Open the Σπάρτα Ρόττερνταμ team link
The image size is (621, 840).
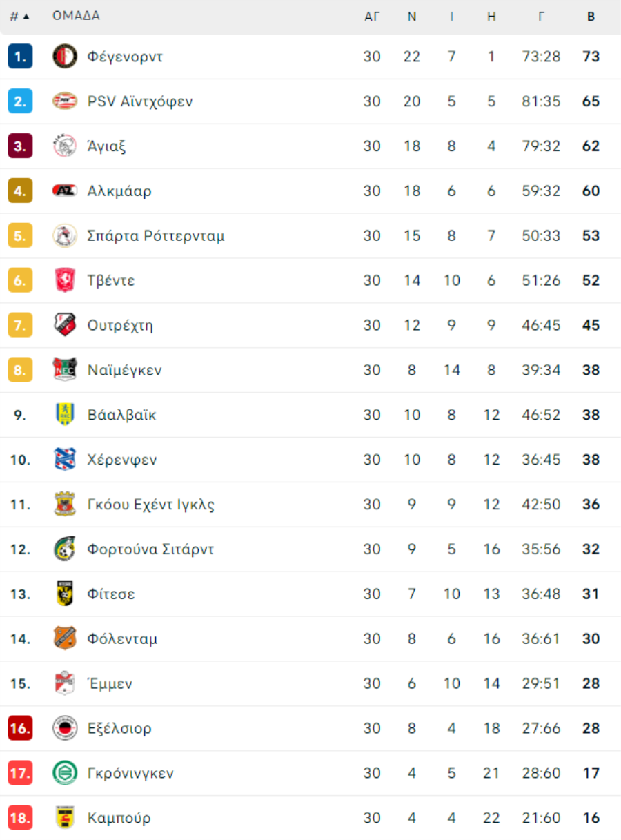click(x=156, y=236)
